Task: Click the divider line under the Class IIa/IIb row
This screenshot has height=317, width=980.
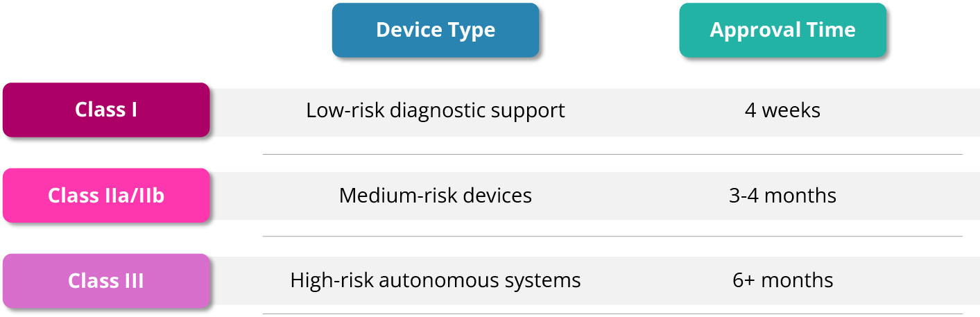Action: [612, 236]
